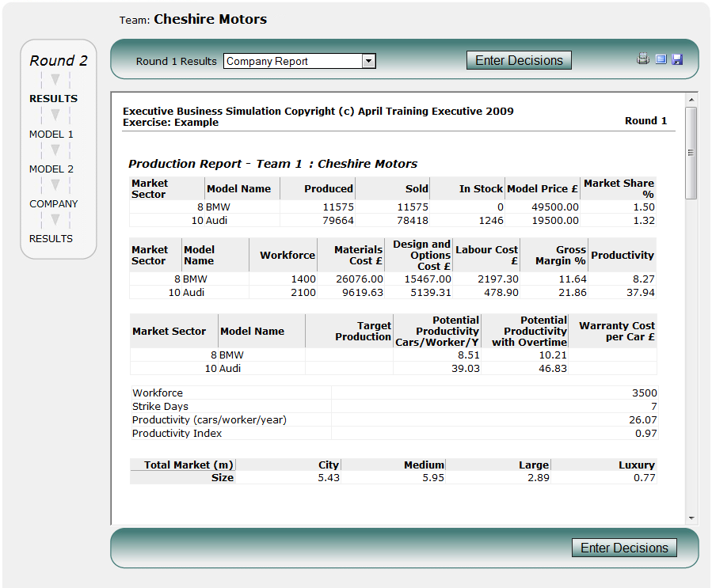This screenshot has width=712, height=588.
Task: Click the Medium market size 5.95
Action: pyautogui.click(x=433, y=478)
